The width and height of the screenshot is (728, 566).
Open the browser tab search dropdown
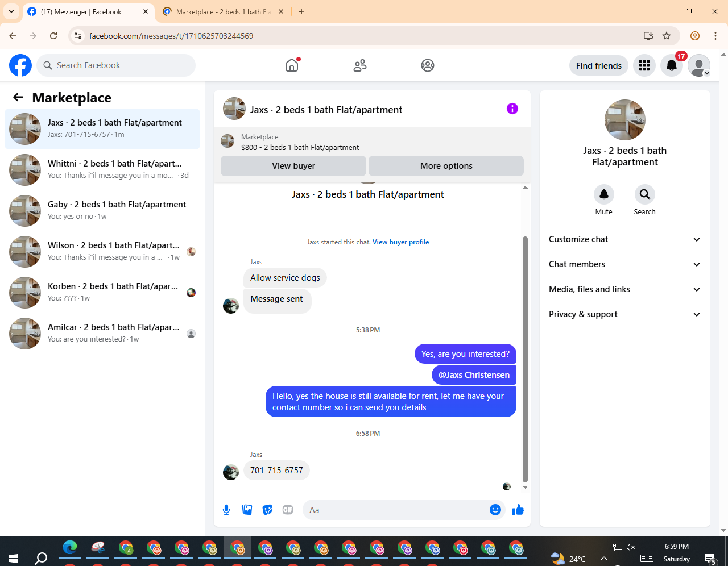[11, 11]
